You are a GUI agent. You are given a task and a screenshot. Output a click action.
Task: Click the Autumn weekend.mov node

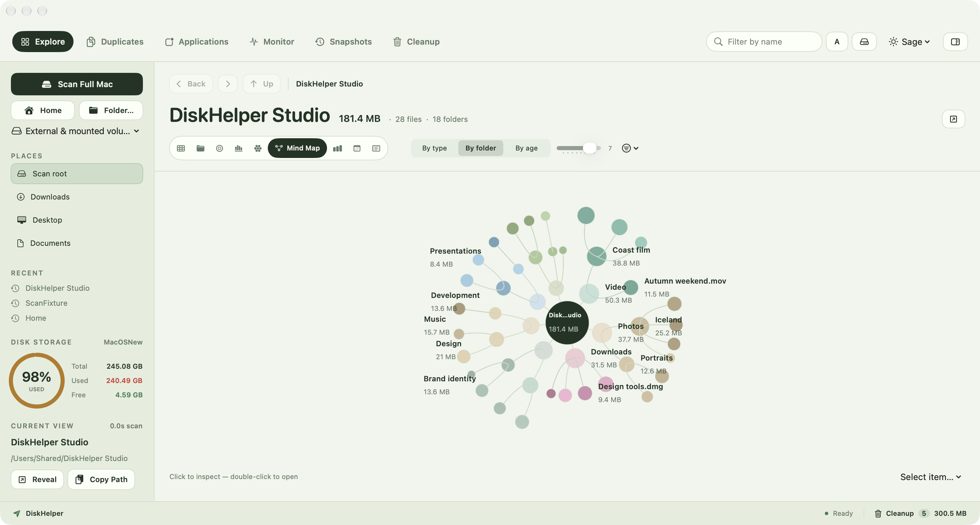(x=631, y=287)
